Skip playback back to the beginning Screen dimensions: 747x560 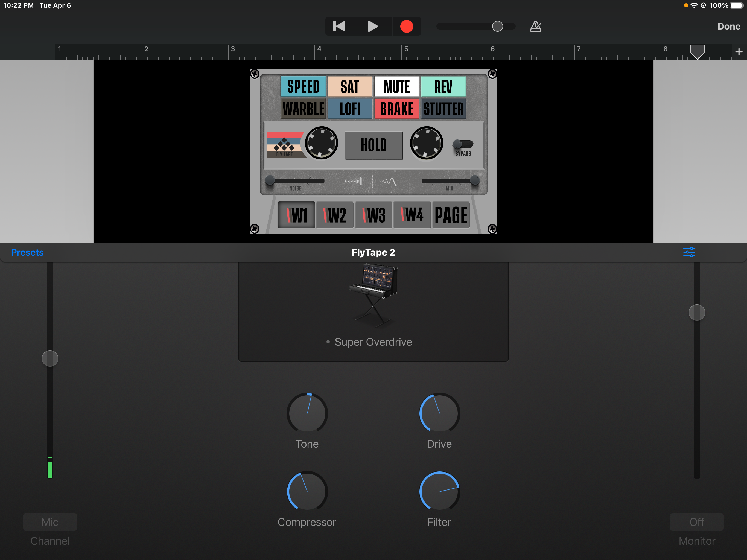click(x=339, y=26)
